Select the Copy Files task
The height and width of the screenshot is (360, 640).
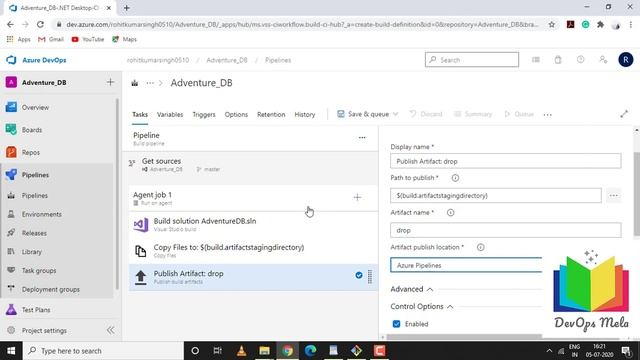[253, 251]
